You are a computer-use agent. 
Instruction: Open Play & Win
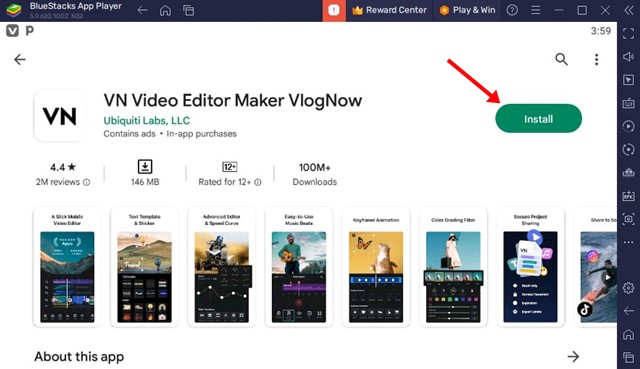pyautogui.click(x=468, y=10)
